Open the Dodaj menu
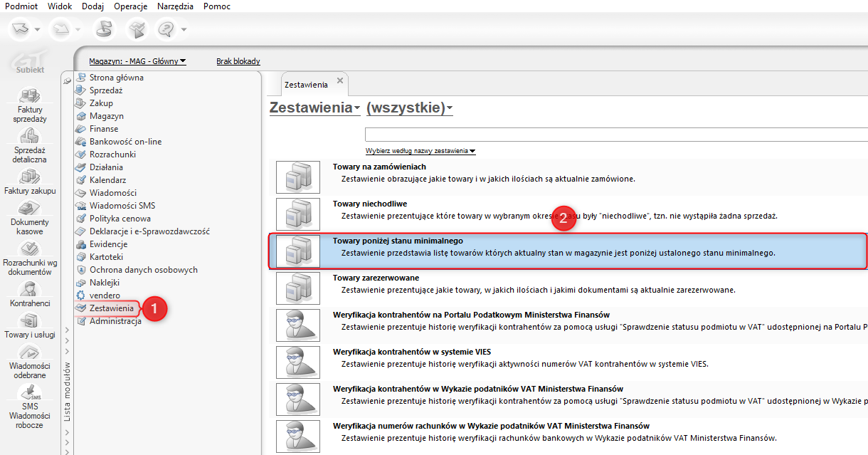The height and width of the screenshot is (455, 868). 92,6
